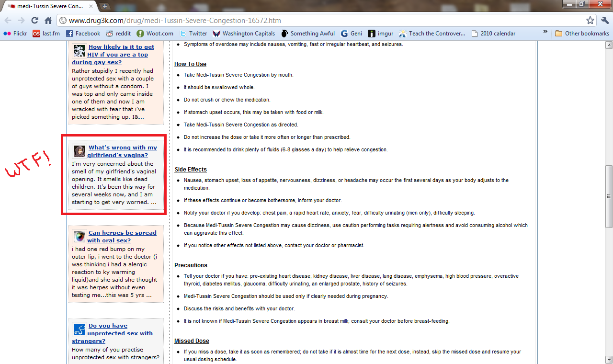
Task: Click the 'appears in breast milk' bullet
Action: pos(317,321)
